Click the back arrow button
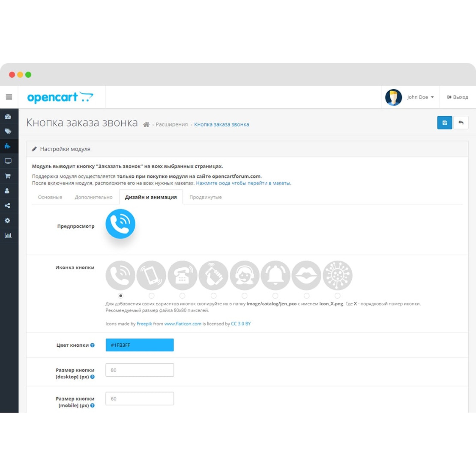Screen dimensions: 476x476 pos(461,123)
